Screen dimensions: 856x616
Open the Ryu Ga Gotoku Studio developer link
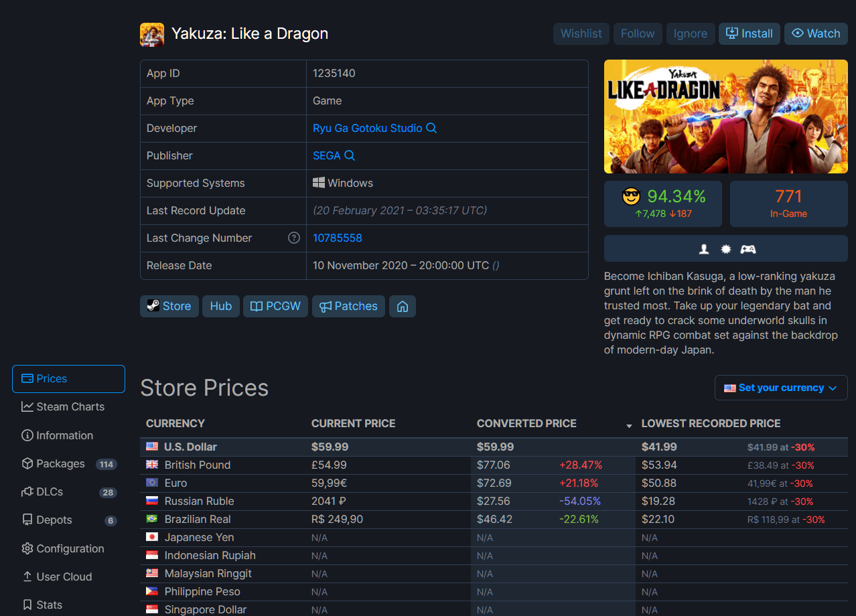pos(367,128)
